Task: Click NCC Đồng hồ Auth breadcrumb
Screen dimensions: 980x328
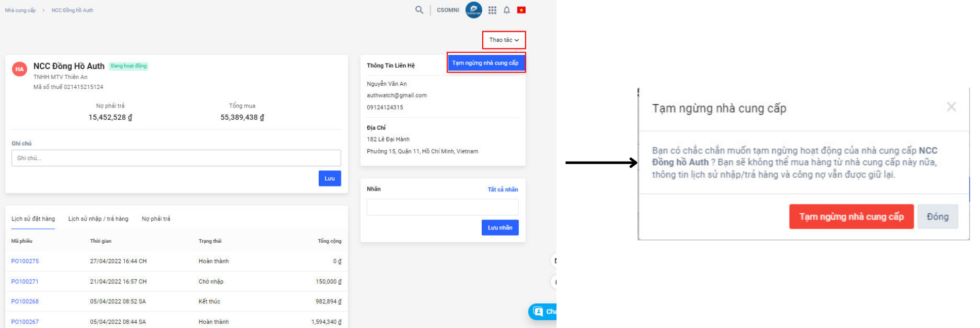Action: pos(72,10)
